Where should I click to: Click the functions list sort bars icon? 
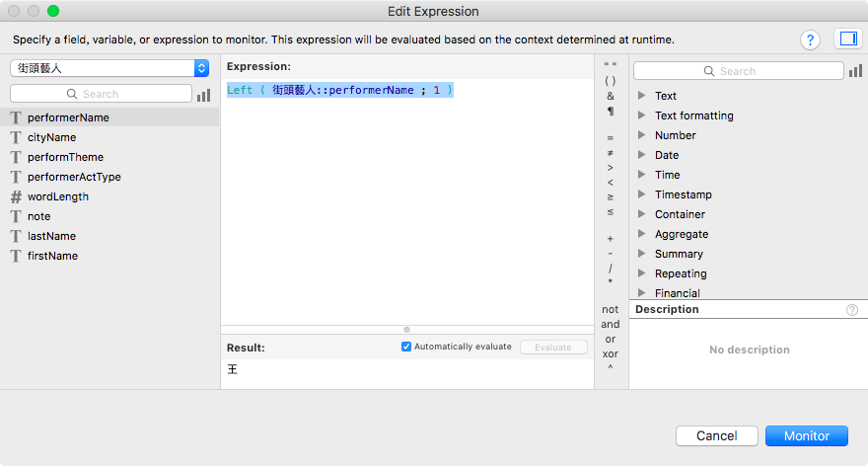click(855, 71)
